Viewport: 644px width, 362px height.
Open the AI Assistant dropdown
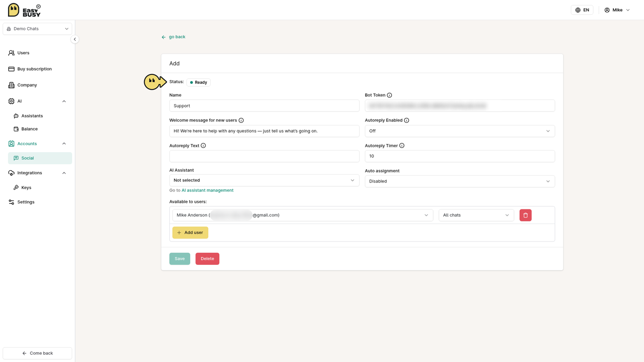264,180
